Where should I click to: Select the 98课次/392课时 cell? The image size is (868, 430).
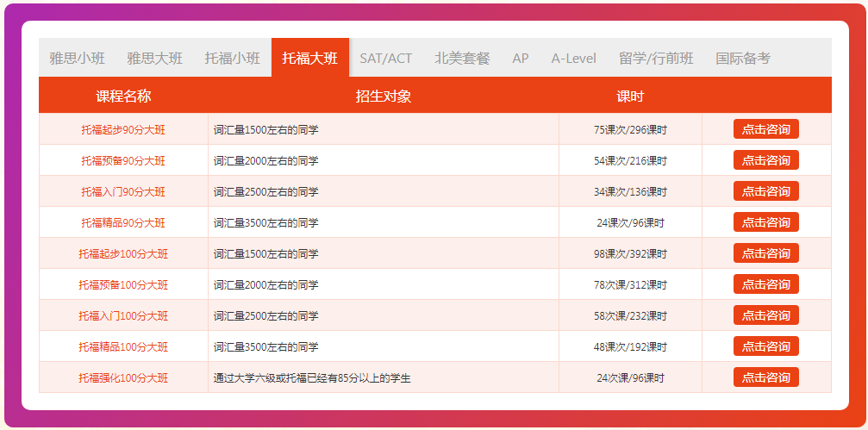[630, 254]
